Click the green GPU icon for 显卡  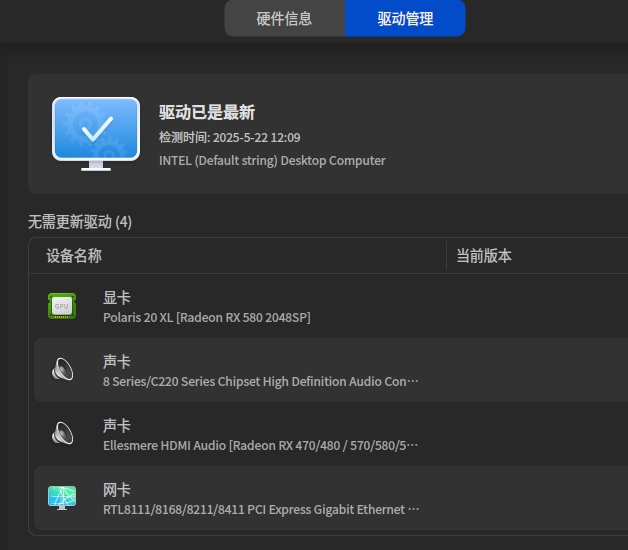click(x=62, y=306)
